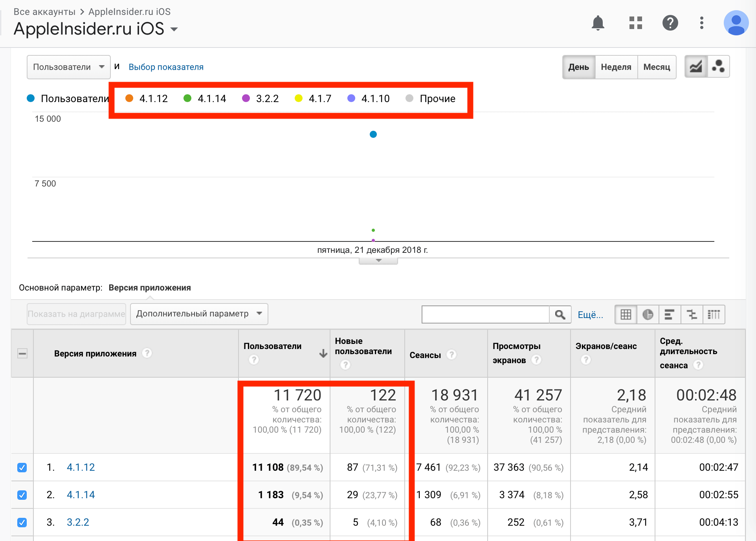Click the sort arrow in Пользователи column
This screenshot has width=756, height=541.
(x=323, y=353)
